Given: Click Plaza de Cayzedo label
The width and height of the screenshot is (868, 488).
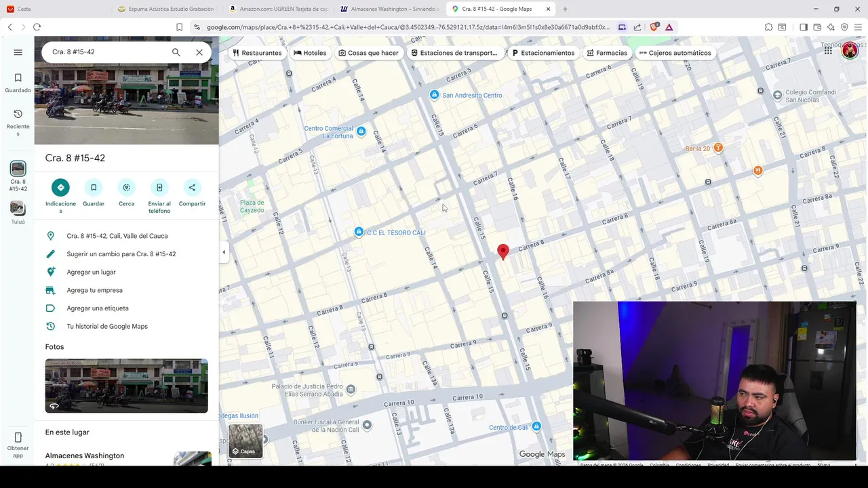Looking at the screenshot, I should (252, 206).
